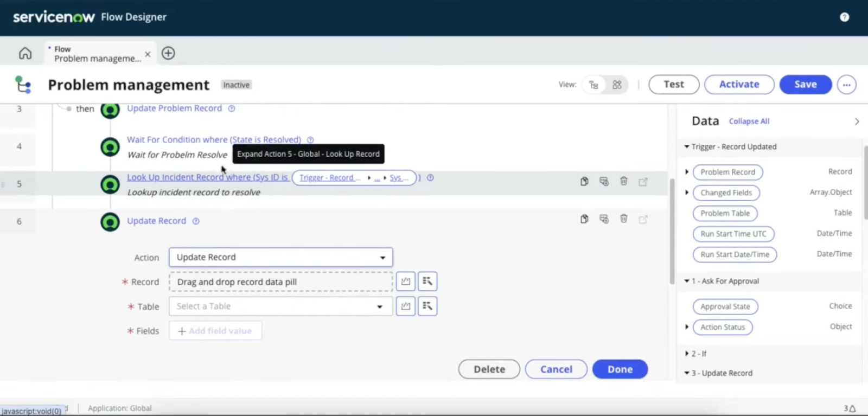Add annotation to action 5
Image resolution: width=868 pixels, height=416 pixels.
[604, 181]
